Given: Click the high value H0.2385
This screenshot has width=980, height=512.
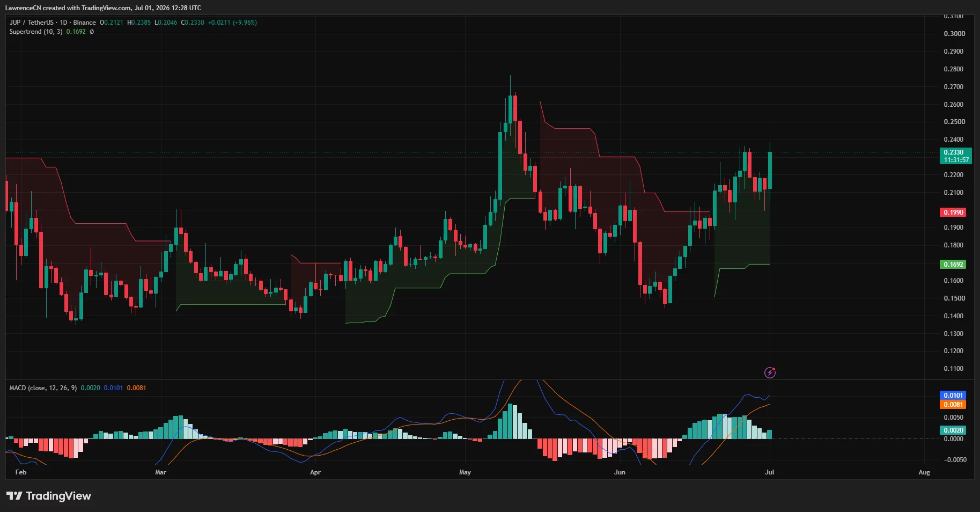Looking at the screenshot, I should click(x=139, y=23).
